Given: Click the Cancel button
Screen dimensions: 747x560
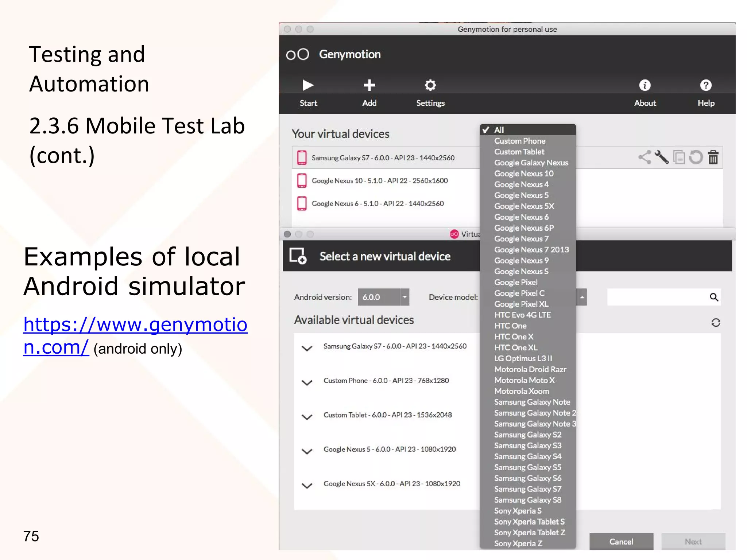Looking at the screenshot, I should [621, 542].
